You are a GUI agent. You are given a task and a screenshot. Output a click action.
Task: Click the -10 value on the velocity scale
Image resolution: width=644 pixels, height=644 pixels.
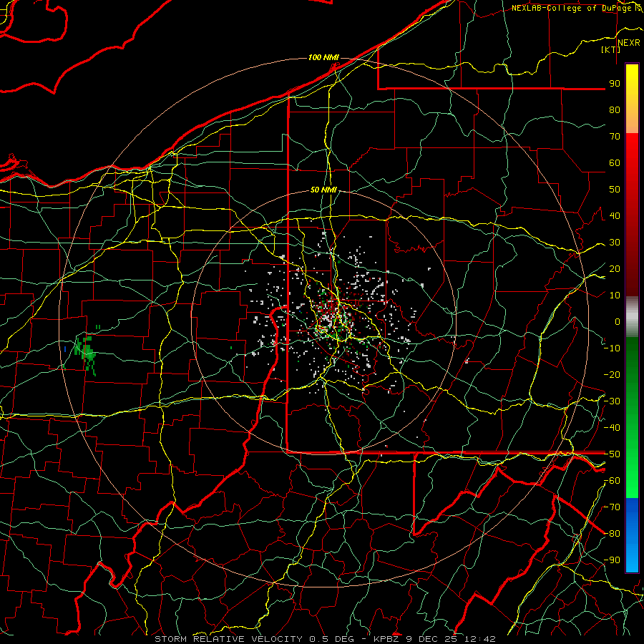tap(612, 348)
